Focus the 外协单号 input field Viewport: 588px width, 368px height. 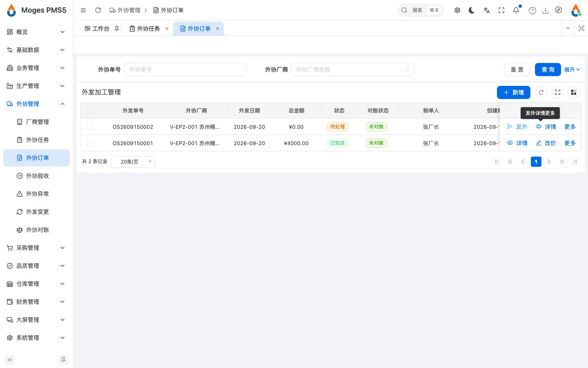click(185, 70)
